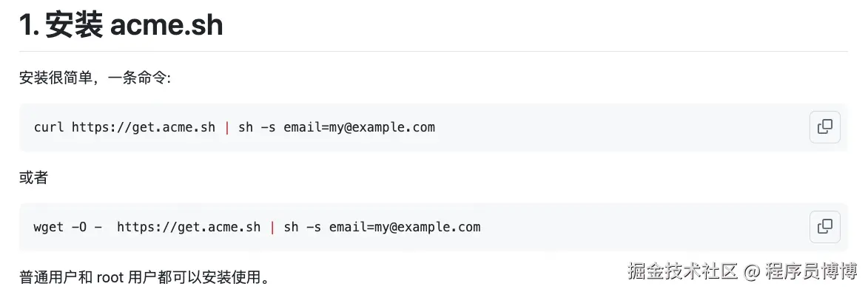Copy the curl install command
Screen dimensions: 868x292
point(825,127)
